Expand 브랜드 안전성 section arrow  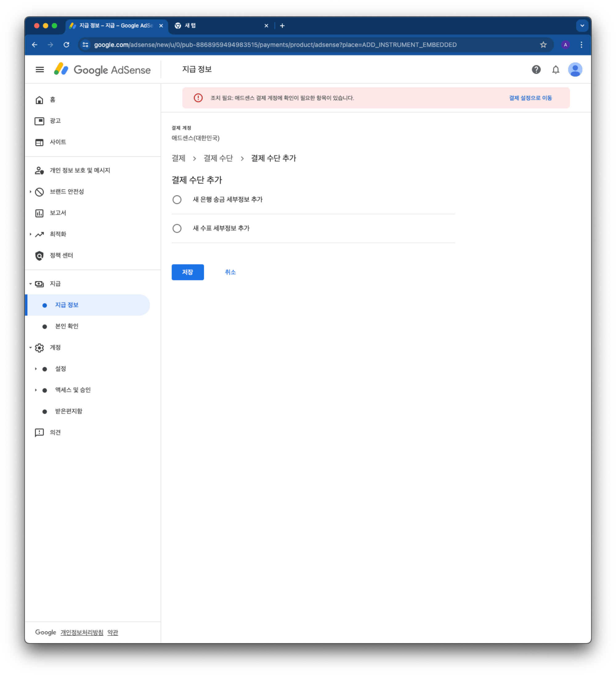pos(30,192)
